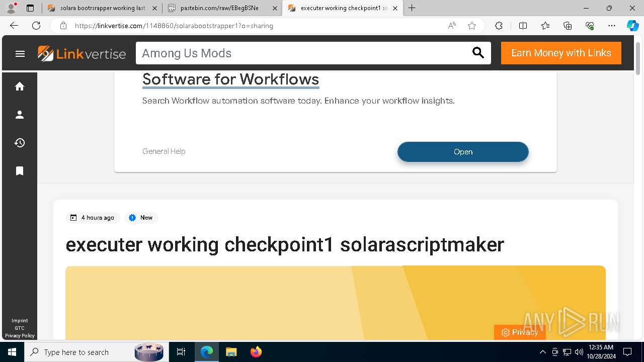Screen dimensions: 644x362
Task: Open the Home sidebar icon
Action: (20, 86)
